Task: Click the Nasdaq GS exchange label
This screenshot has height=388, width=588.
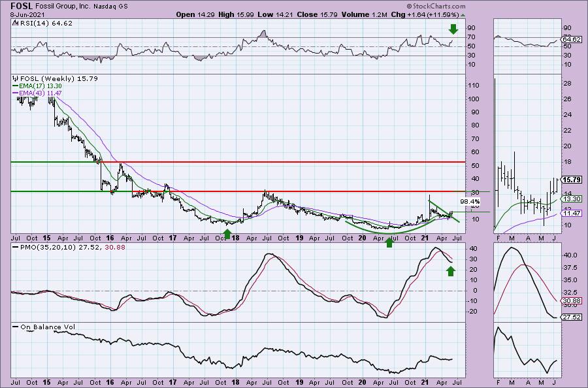Action: click(x=111, y=7)
